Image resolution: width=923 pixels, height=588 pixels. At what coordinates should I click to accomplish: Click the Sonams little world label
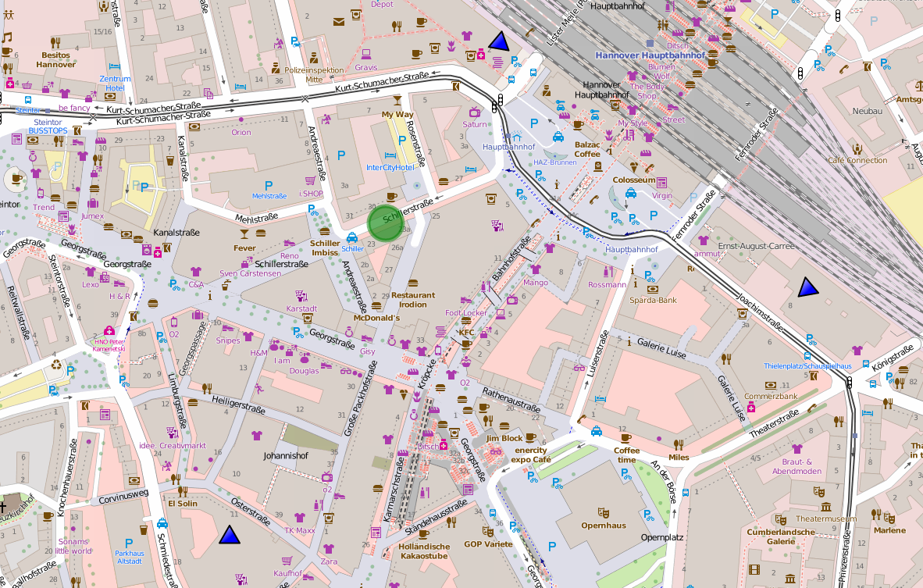tap(73, 546)
